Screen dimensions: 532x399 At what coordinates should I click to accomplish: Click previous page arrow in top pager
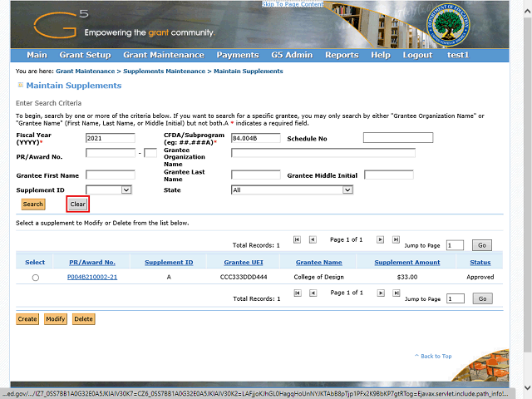tap(313, 239)
